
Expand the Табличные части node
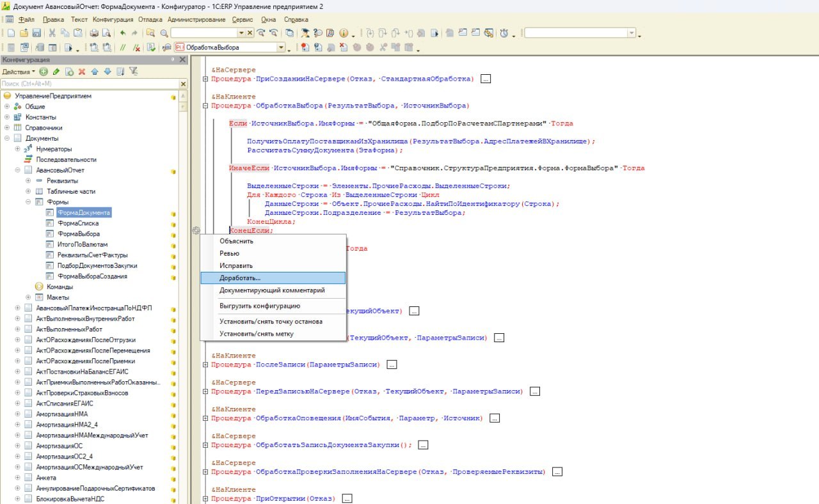(29, 191)
